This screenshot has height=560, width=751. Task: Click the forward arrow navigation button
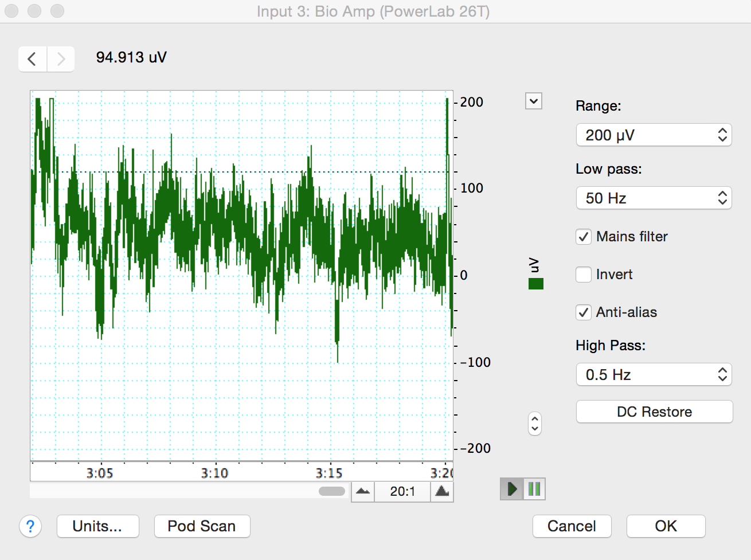(x=61, y=59)
